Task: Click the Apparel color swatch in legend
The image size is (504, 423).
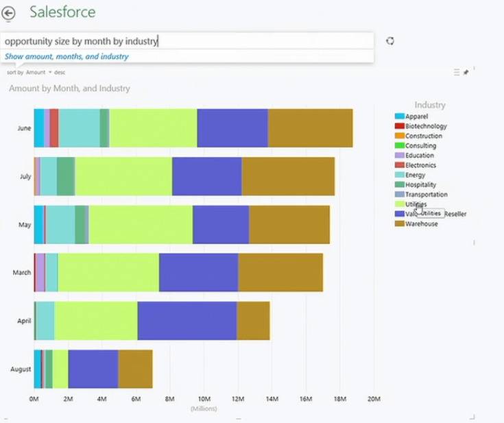Action: pyautogui.click(x=399, y=117)
